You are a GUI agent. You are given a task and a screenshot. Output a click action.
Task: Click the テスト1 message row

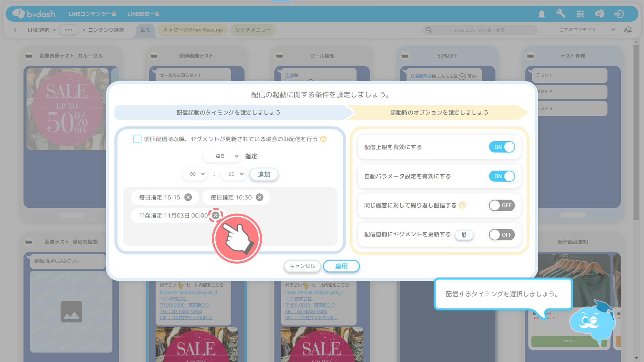click(x=569, y=75)
